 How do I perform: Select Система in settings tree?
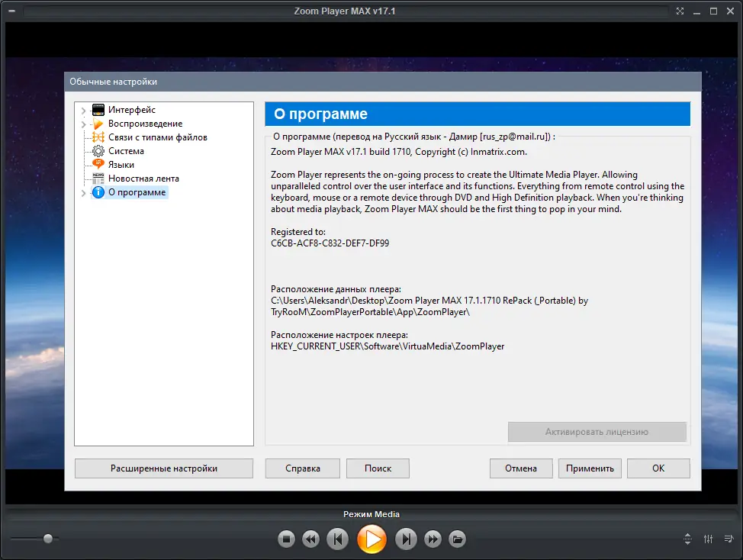126,151
